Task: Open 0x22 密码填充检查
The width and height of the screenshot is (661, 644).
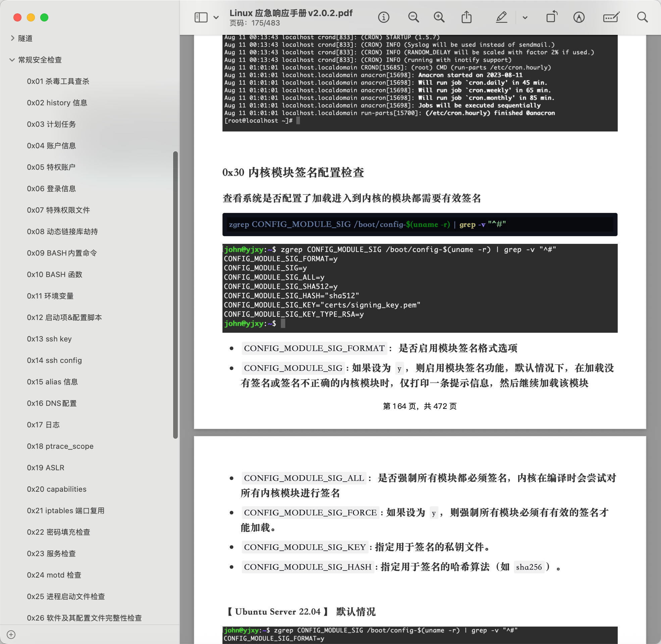Action: coord(59,532)
